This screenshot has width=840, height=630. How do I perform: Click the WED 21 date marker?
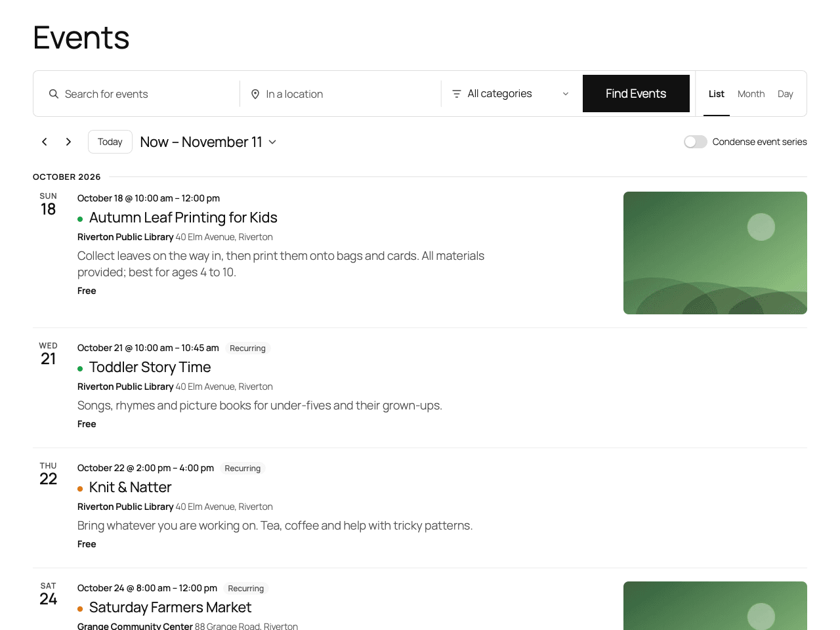click(49, 354)
